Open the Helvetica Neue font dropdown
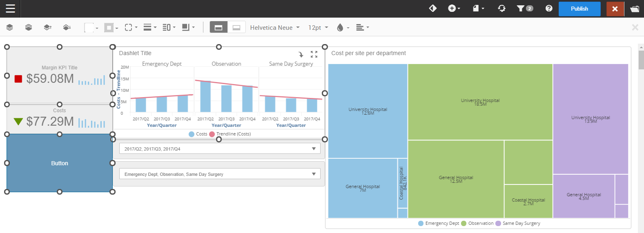644x233 pixels. point(274,27)
